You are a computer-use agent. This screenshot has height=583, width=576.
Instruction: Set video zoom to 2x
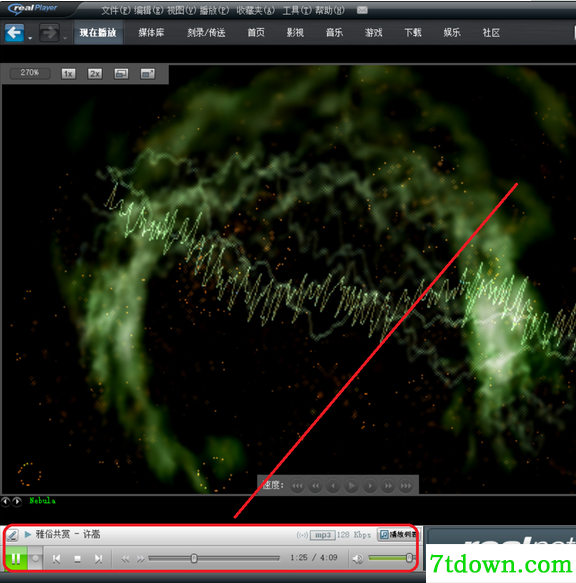pos(95,74)
